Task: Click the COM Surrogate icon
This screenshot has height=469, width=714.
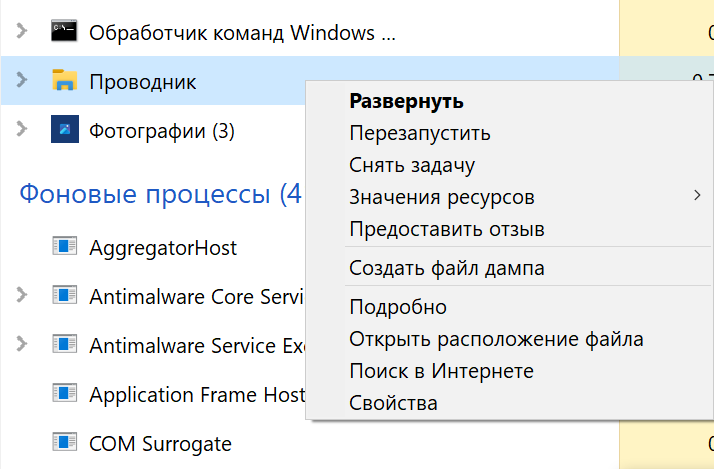Action: (x=65, y=443)
